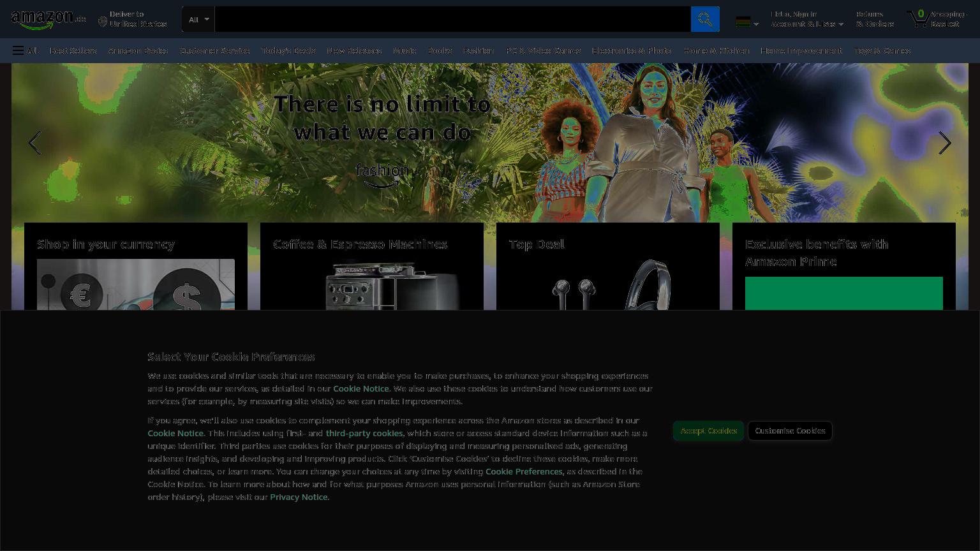The height and width of the screenshot is (551, 980).
Task: Show next hero banner slide
Action: [x=945, y=143]
